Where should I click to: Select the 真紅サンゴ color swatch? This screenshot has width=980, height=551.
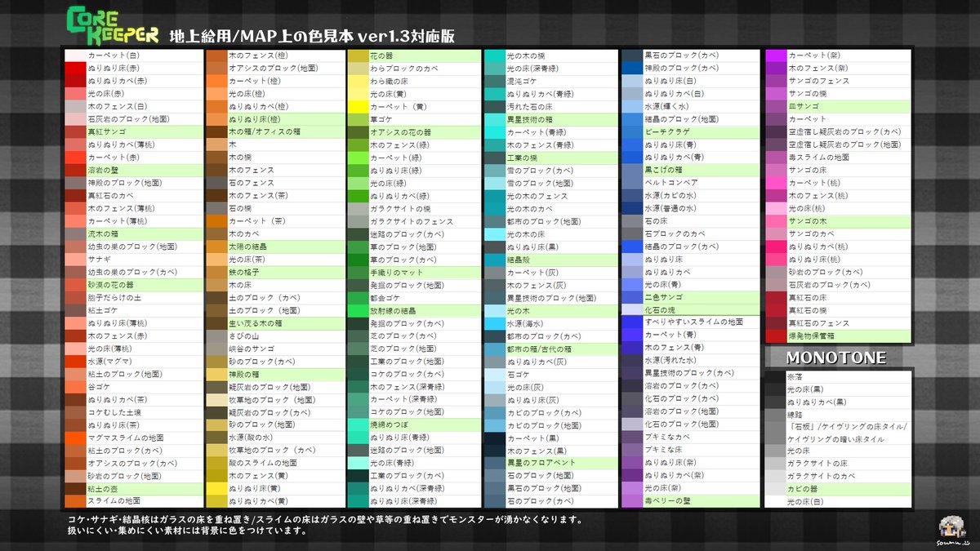(x=75, y=132)
